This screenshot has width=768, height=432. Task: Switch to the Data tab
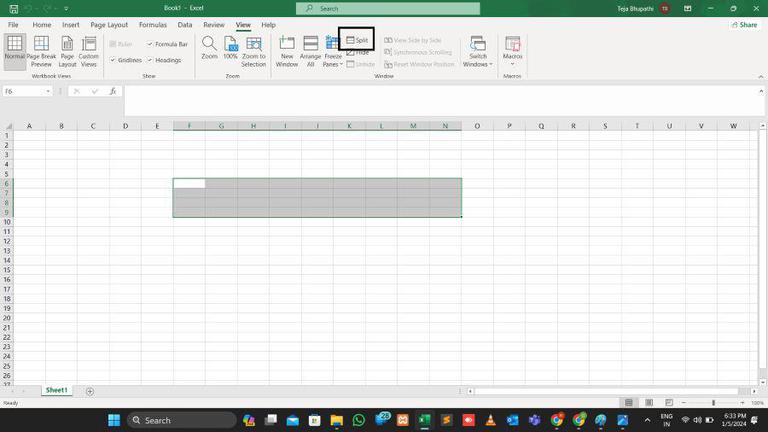185,24
